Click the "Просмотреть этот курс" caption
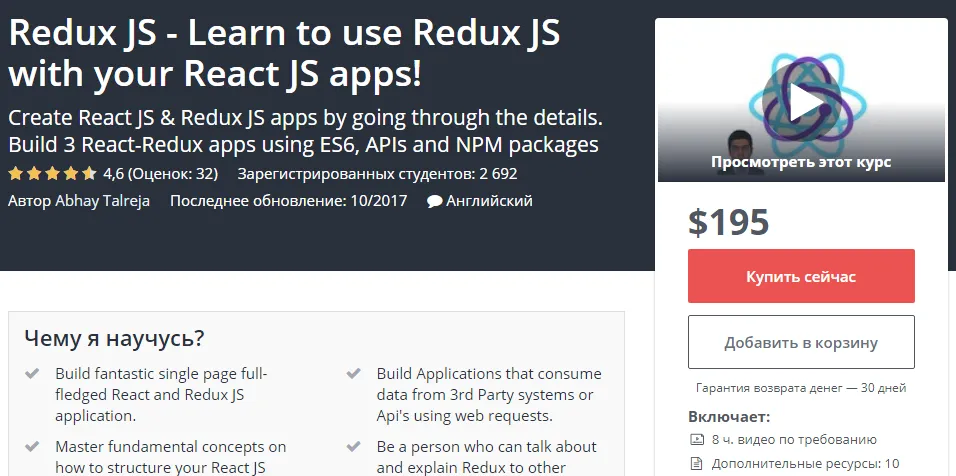This screenshot has width=956, height=476. click(x=801, y=161)
